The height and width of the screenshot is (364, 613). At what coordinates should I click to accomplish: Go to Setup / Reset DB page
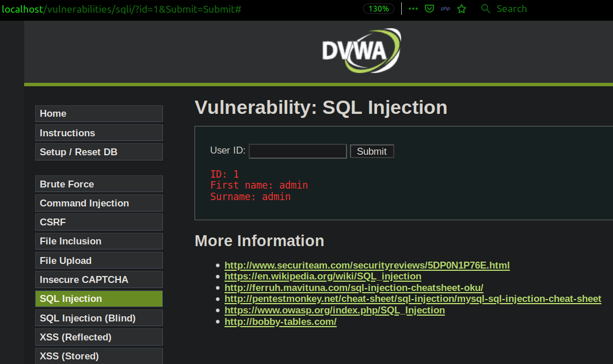(x=98, y=152)
